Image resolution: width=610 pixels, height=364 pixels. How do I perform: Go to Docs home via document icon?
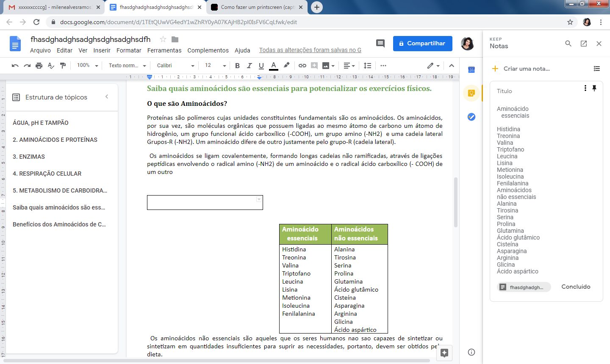[x=15, y=44]
